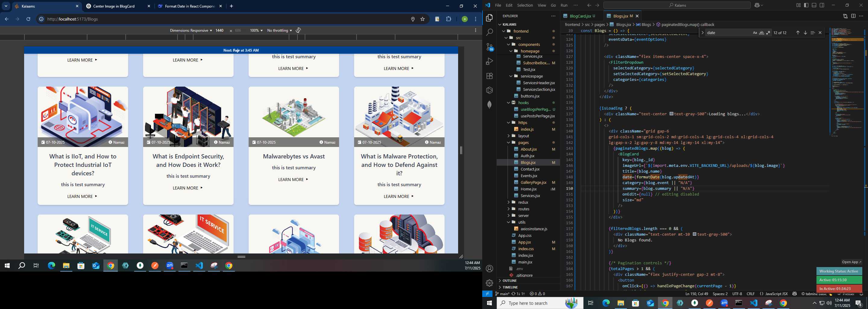Open the VS Code Explorer view icon

tap(489, 18)
